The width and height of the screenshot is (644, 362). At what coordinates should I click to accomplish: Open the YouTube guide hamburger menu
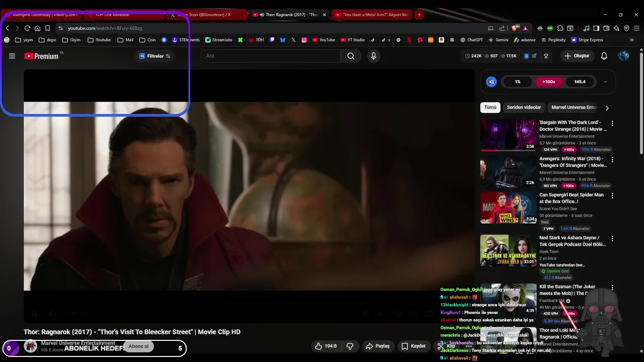12,56
